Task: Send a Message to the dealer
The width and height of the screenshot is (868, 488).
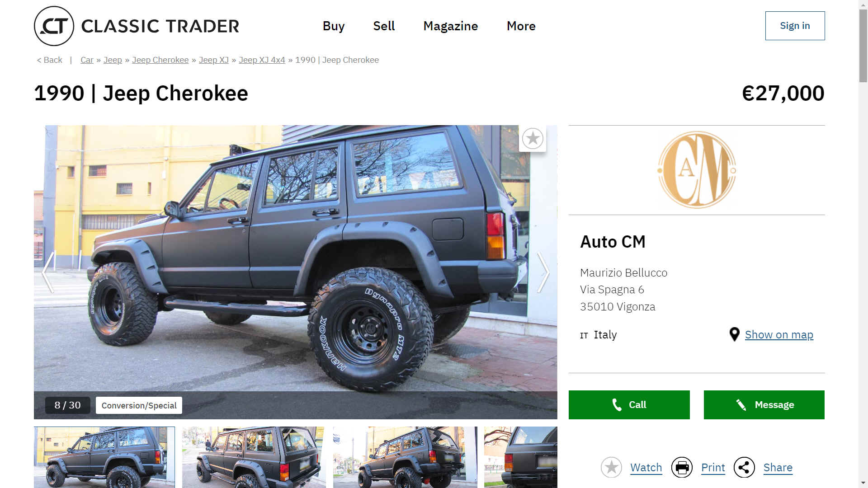Action: click(x=764, y=405)
